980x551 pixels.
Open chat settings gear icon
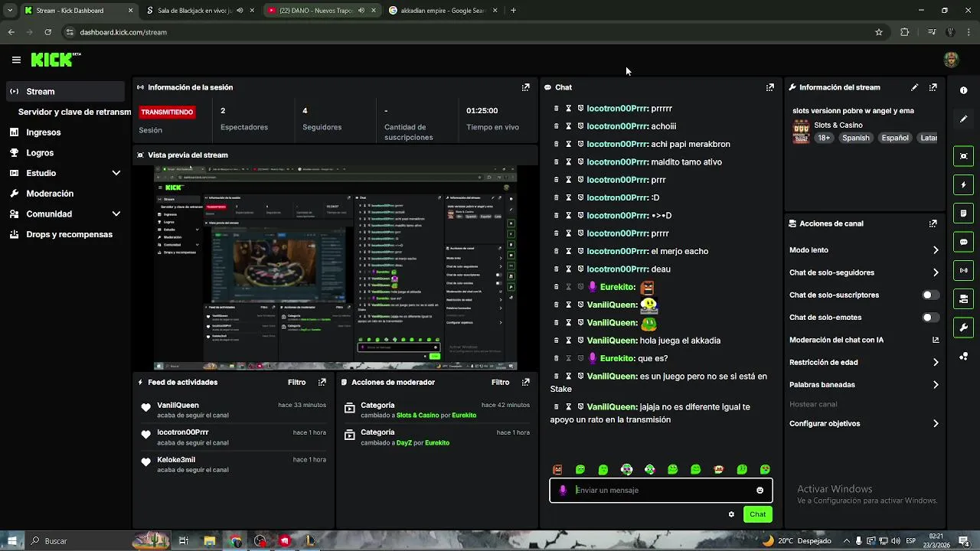(x=731, y=514)
